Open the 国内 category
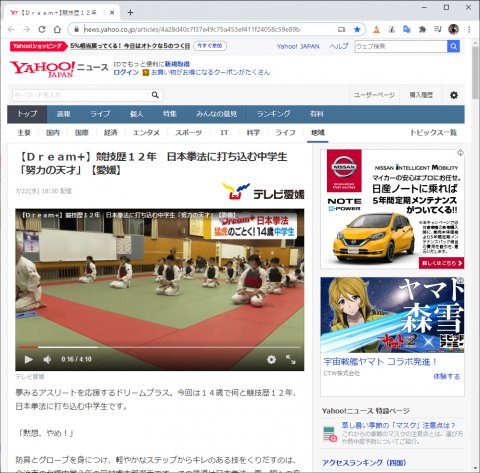480x473 pixels. [53, 133]
